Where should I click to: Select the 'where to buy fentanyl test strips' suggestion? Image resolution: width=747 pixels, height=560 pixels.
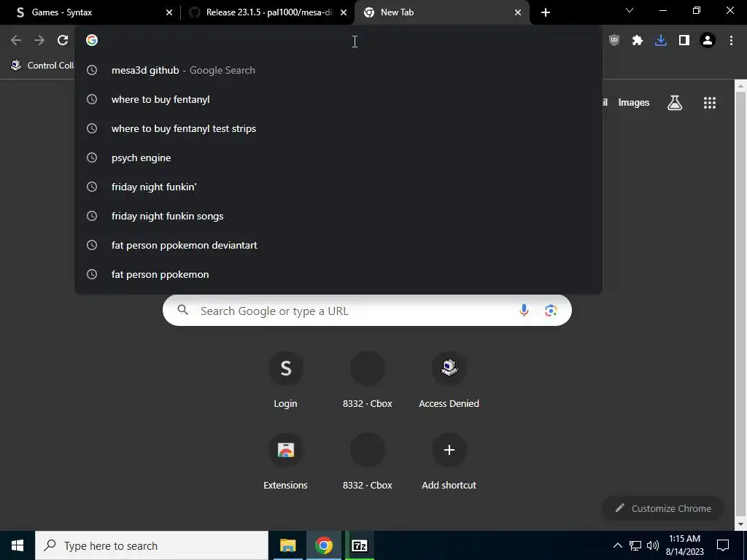pos(338,128)
